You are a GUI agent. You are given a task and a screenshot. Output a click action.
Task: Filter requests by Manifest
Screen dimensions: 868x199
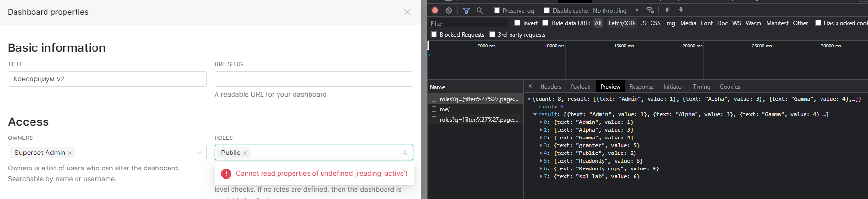coord(777,23)
